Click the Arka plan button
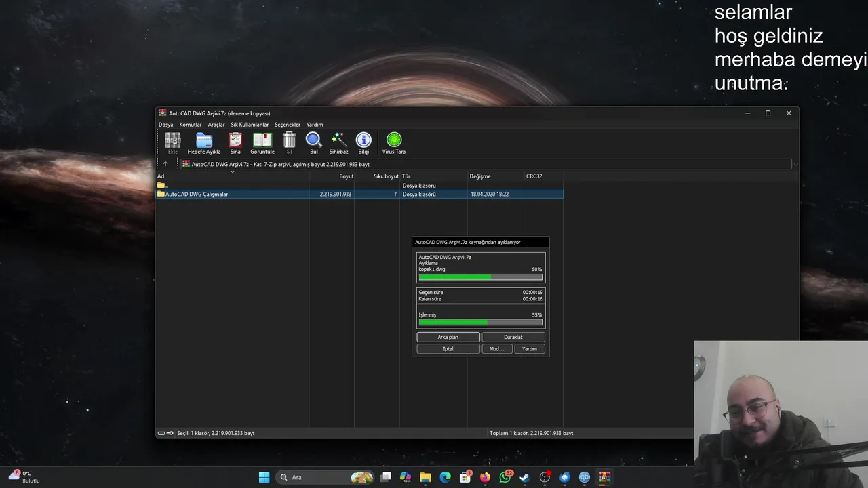This screenshot has height=488, width=868. pos(448,337)
